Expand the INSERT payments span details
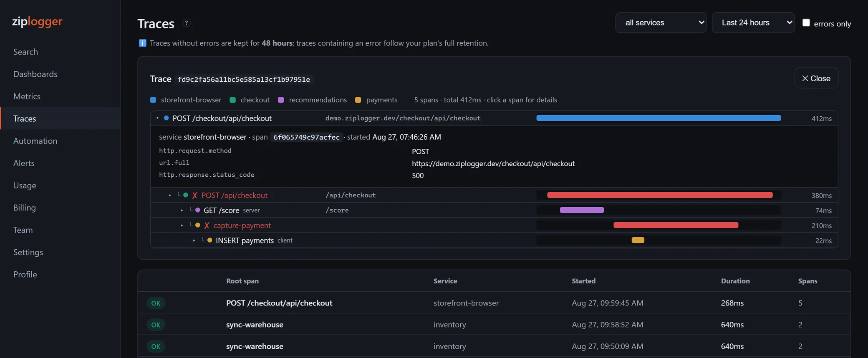 tap(194, 240)
